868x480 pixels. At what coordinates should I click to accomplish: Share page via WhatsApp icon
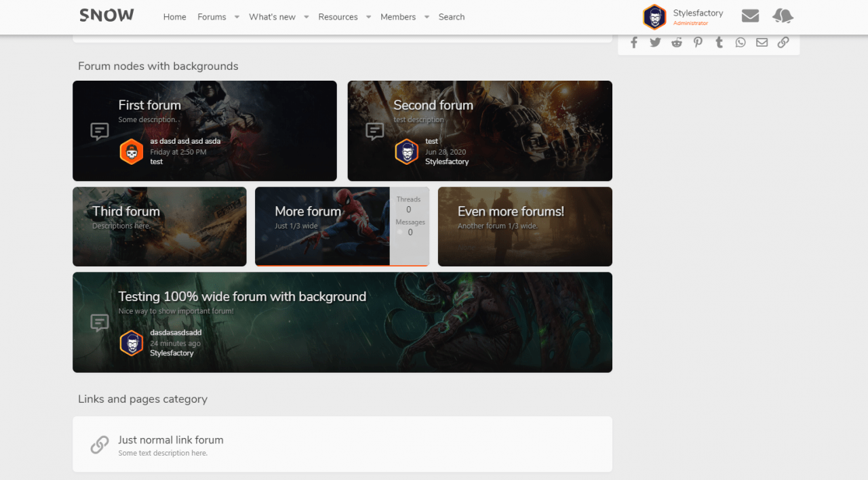(x=741, y=43)
